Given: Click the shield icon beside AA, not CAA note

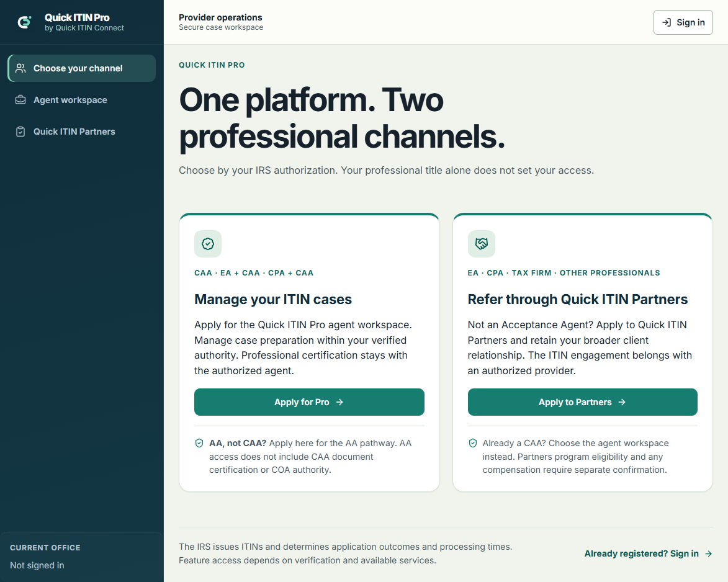Looking at the screenshot, I should 199,443.
